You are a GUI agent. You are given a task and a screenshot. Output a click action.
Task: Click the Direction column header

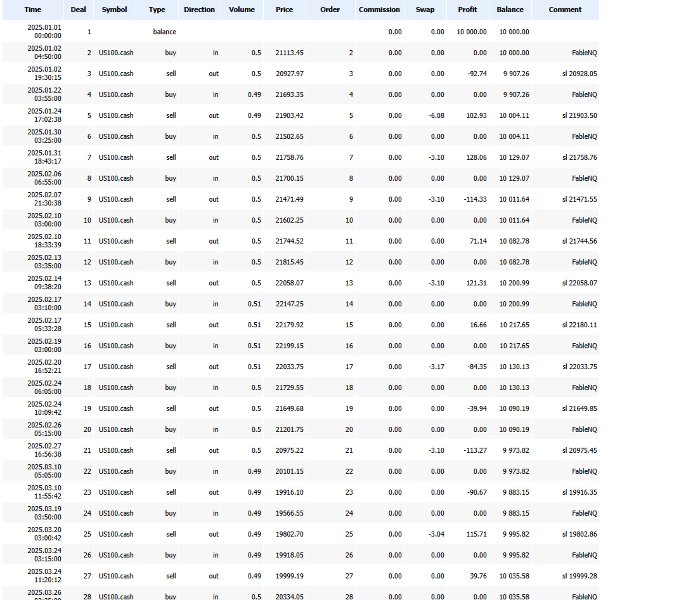(x=200, y=10)
